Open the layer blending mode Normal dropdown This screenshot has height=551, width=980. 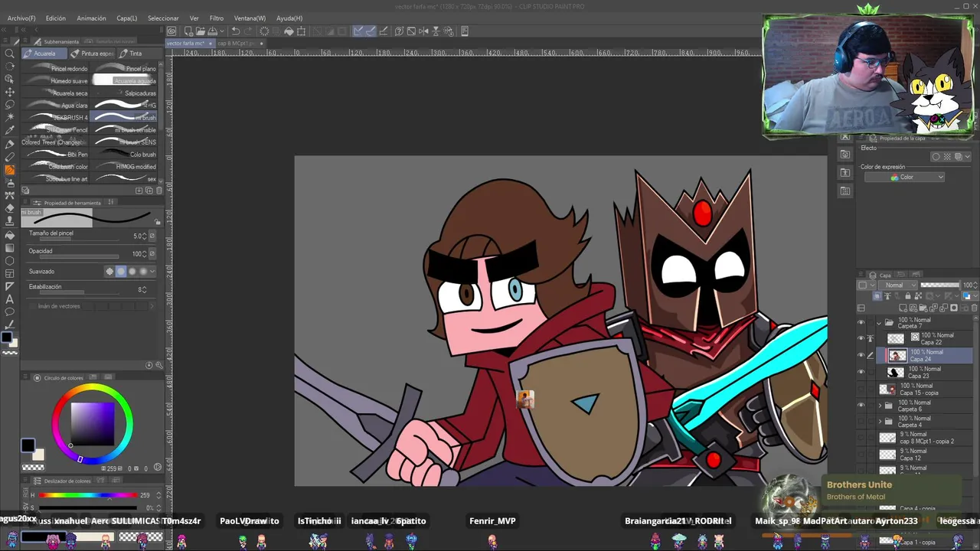(x=899, y=285)
